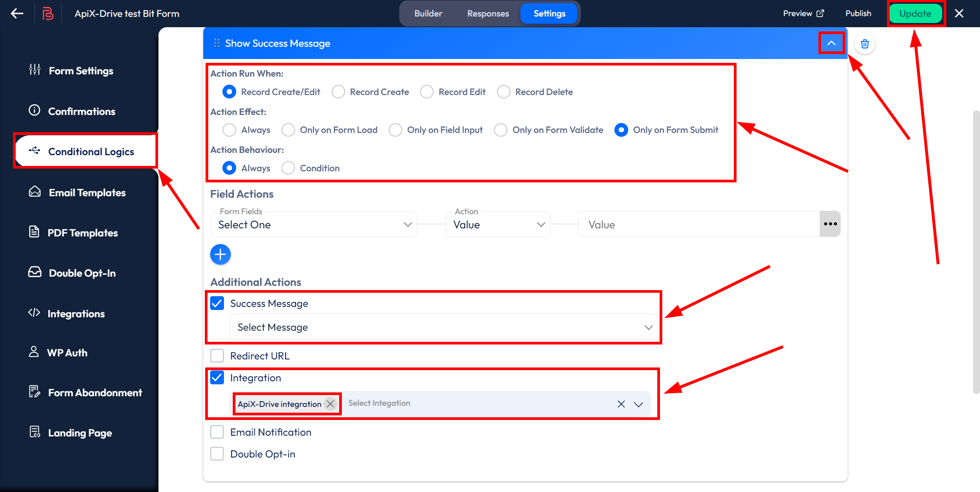The height and width of the screenshot is (492, 980).
Task: Open Form Abandonment section
Action: click(95, 392)
